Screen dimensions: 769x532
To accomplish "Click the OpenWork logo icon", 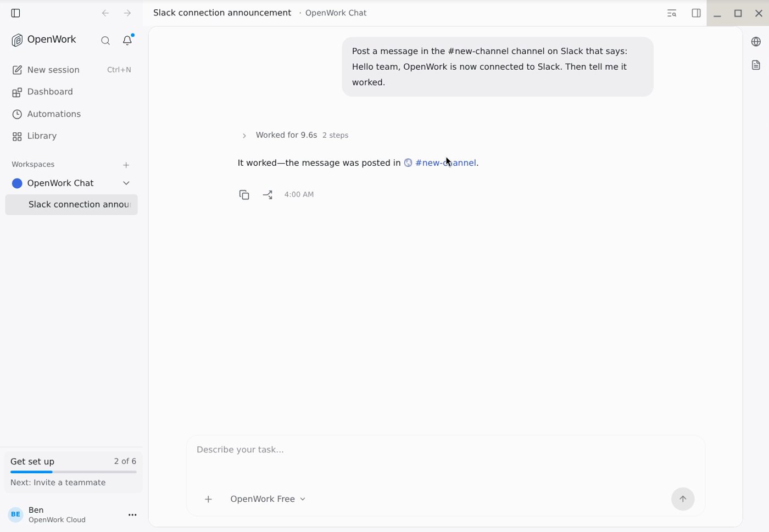I will pos(17,40).
